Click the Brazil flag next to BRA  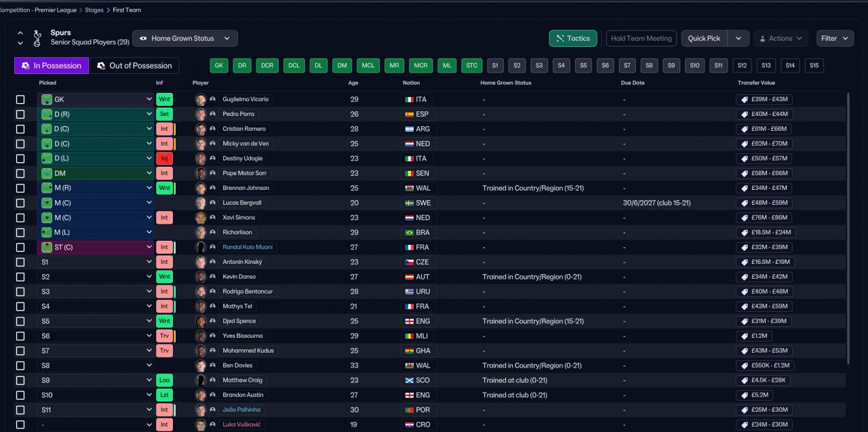tap(409, 232)
